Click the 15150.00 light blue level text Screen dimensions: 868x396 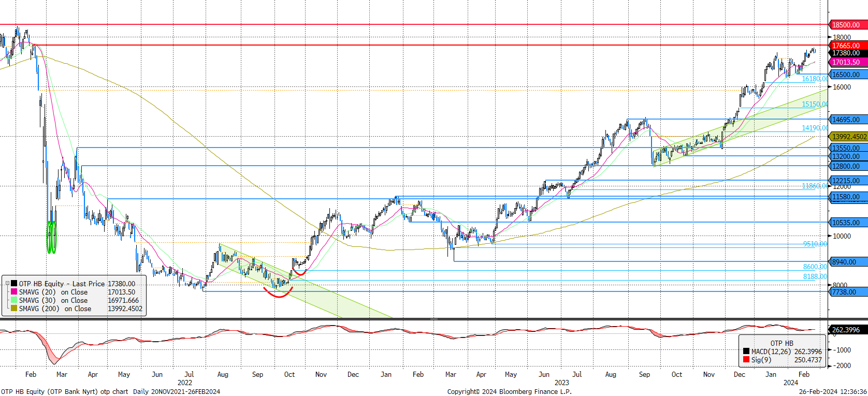815,104
